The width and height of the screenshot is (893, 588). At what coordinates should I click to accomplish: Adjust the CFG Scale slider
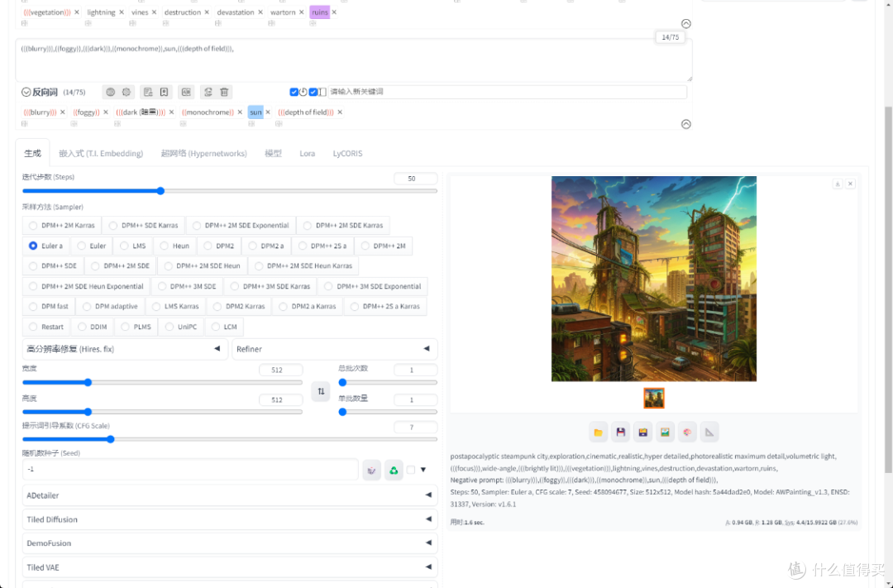pyautogui.click(x=111, y=439)
